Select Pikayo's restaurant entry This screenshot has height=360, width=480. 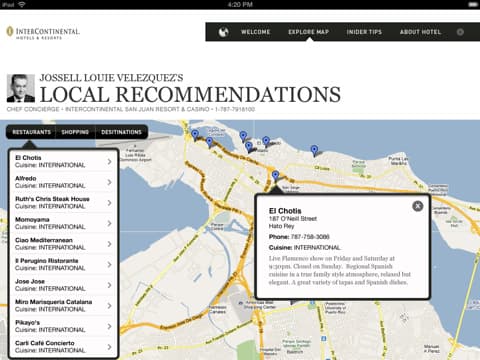tap(63, 326)
